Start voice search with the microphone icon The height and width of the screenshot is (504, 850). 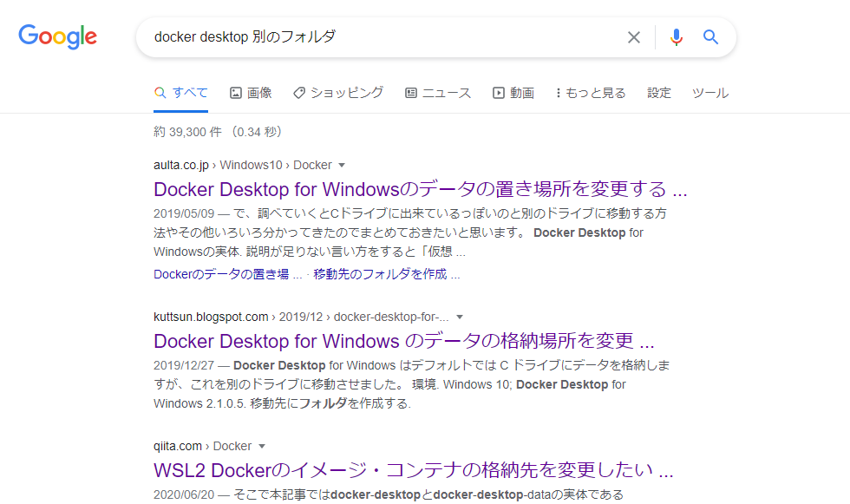coord(676,37)
